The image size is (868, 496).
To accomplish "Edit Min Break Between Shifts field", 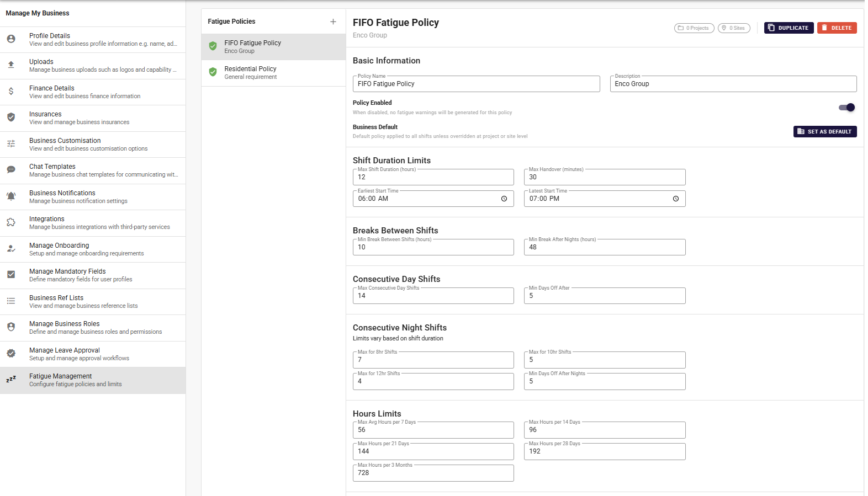I will 433,247.
